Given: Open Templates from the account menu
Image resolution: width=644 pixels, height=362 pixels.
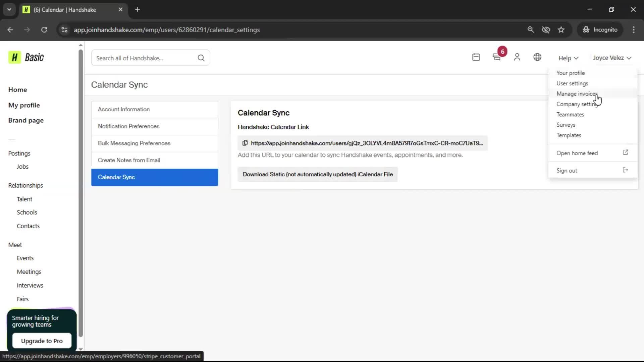Looking at the screenshot, I should (569, 135).
